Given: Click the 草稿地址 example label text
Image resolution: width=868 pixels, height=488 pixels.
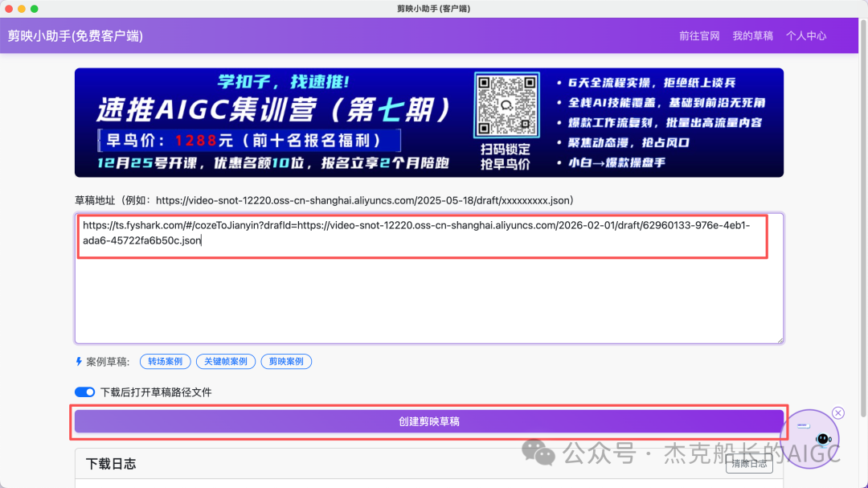Looking at the screenshot, I should click(x=325, y=200).
